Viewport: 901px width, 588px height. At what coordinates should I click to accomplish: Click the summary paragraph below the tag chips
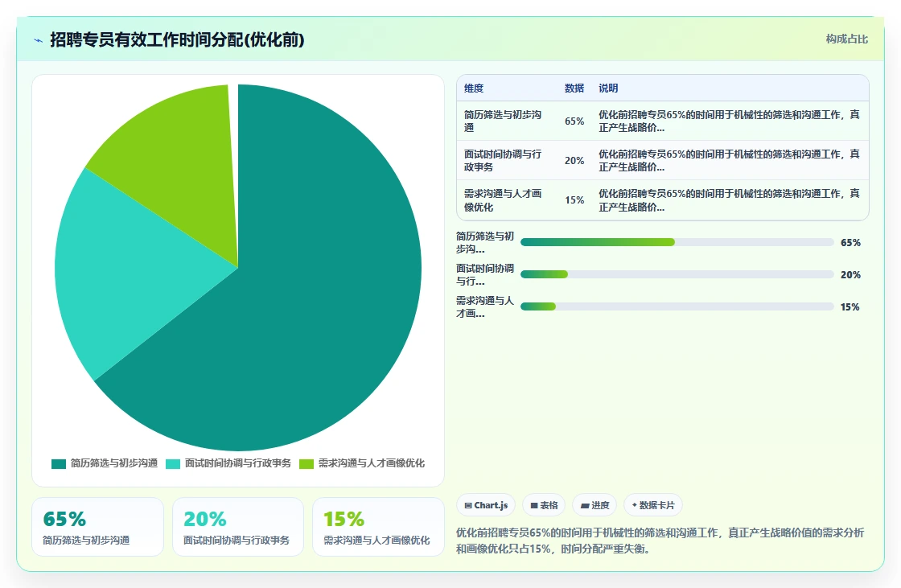point(660,541)
